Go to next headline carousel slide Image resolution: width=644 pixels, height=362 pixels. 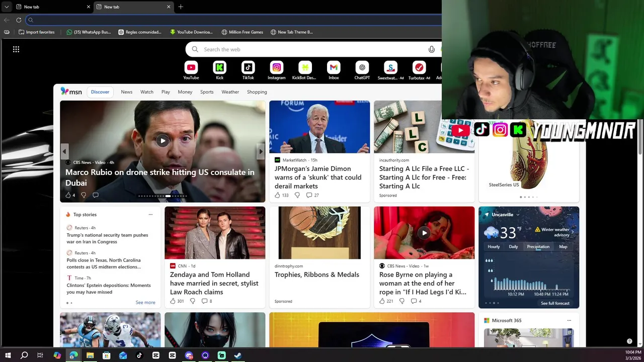pyautogui.click(x=261, y=151)
